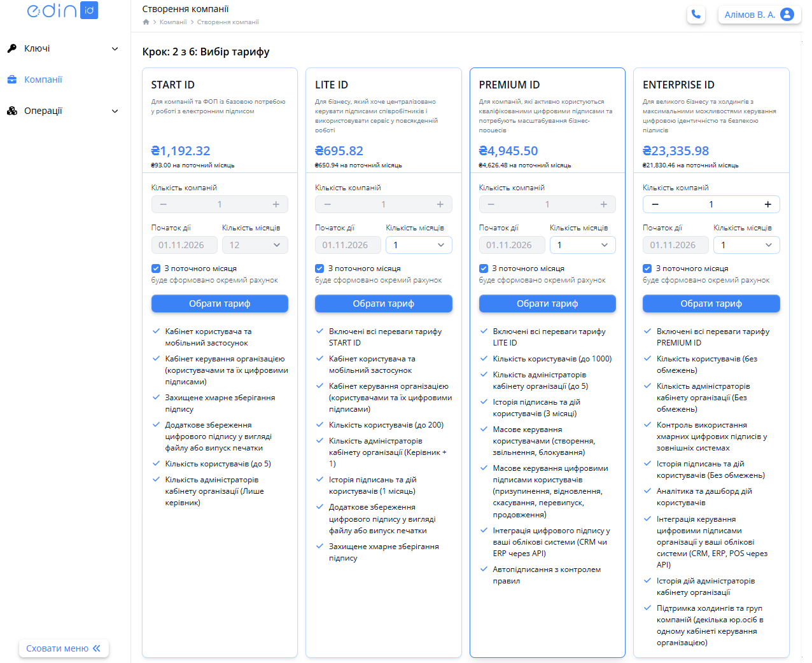Click minus icon in START ID company count
Viewport: 812px width, 663px height.
coord(163,204)
